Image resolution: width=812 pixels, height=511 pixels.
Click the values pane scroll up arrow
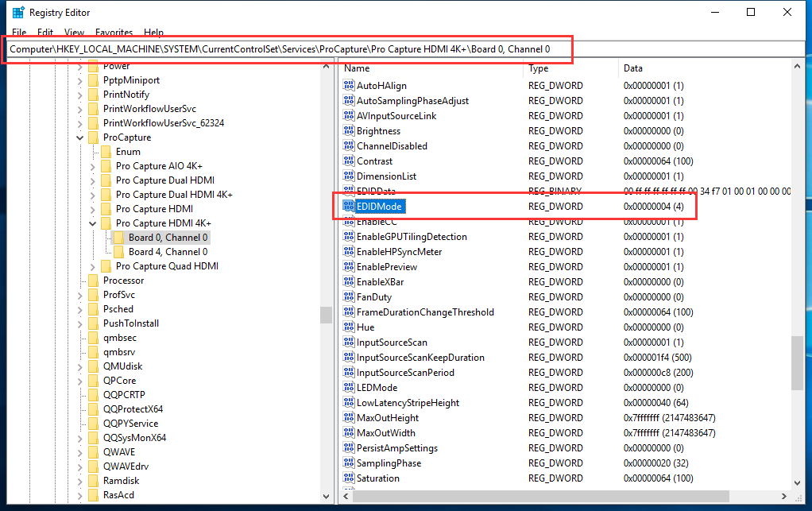797,67
